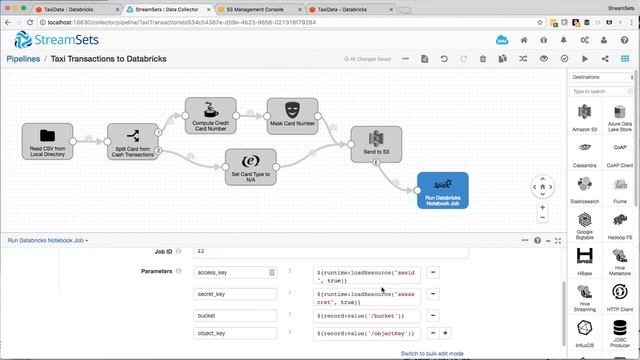Viewport: 640px width, 360px height.
Task: Open properties panel help icon
Action: 538,240
